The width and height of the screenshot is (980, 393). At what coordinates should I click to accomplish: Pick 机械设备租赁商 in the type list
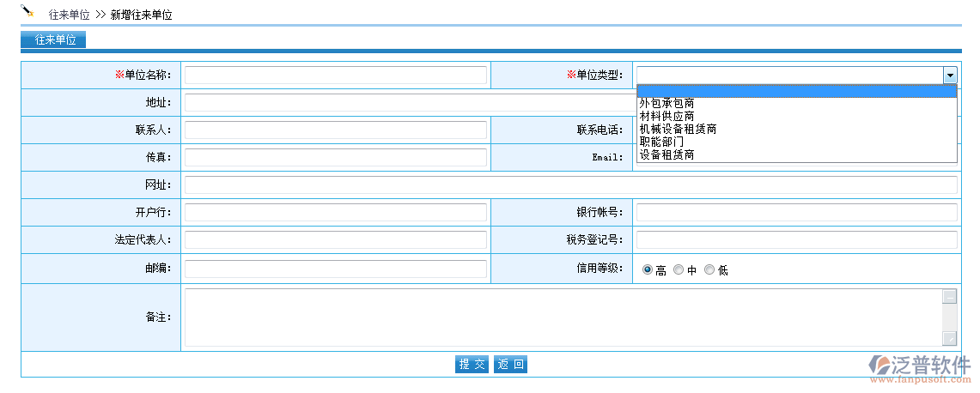point(678,129)
